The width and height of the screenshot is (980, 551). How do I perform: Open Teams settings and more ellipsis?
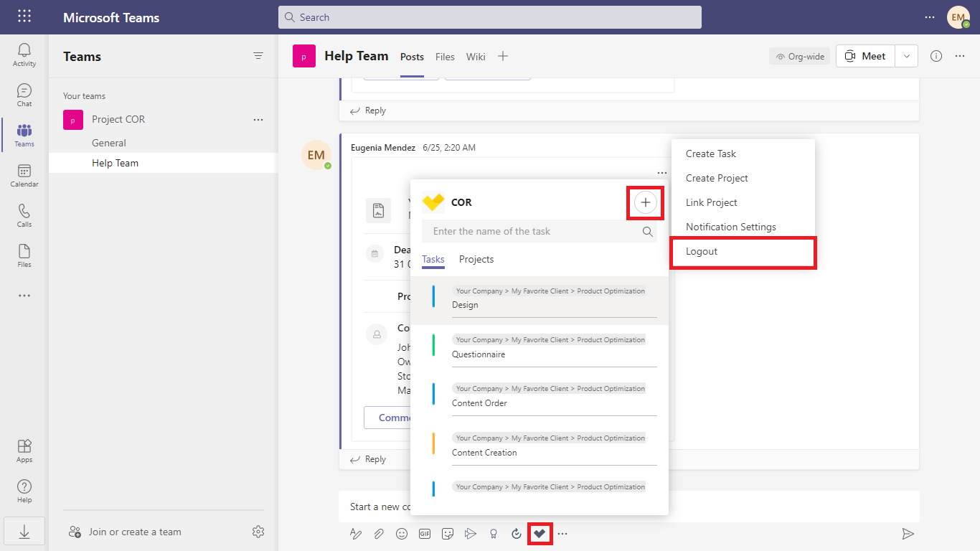pyautogui.click(x=930, y=17)
